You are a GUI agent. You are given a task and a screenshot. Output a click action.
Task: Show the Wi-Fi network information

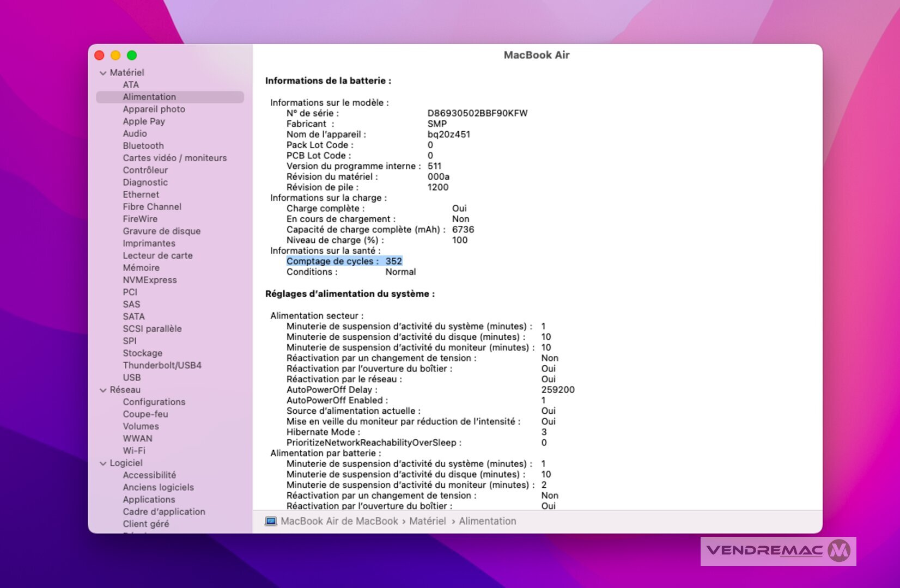tap(133, 451)
